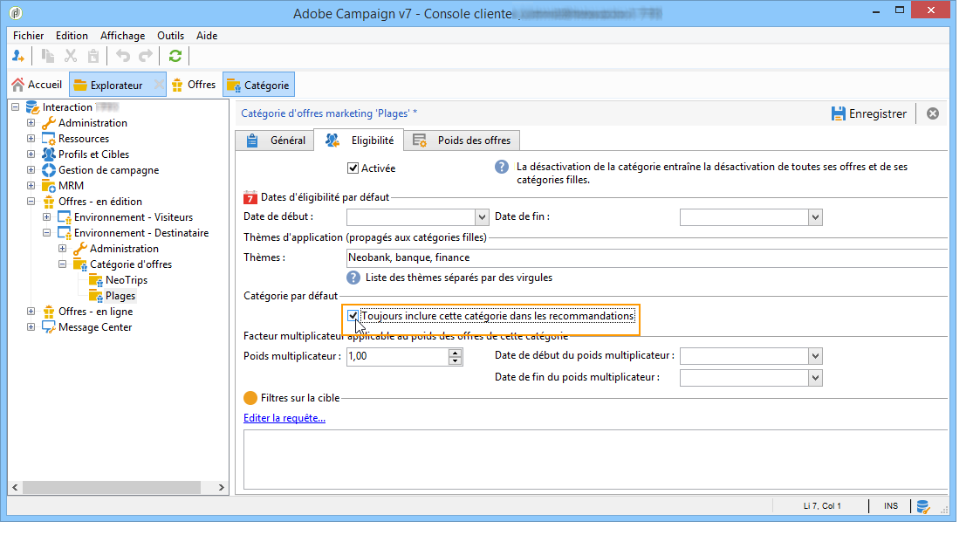Increase Poids multiplicateur with up arrow
The width and height of the screenshot is (980, 542).
point(455,353)
